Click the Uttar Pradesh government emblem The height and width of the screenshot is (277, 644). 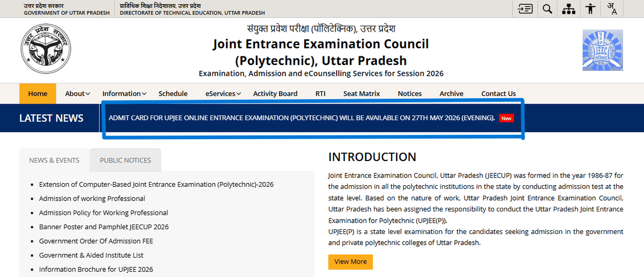[x=45, y=49]
